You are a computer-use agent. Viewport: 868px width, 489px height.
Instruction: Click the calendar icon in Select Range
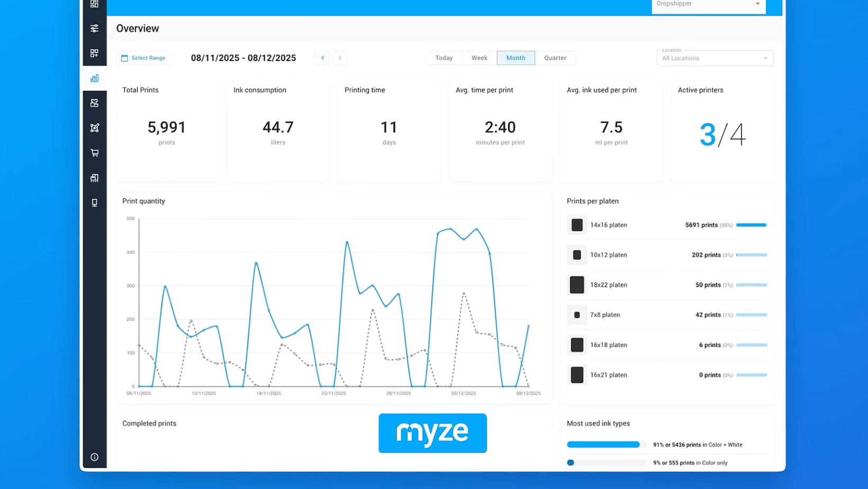coord(124,58)
